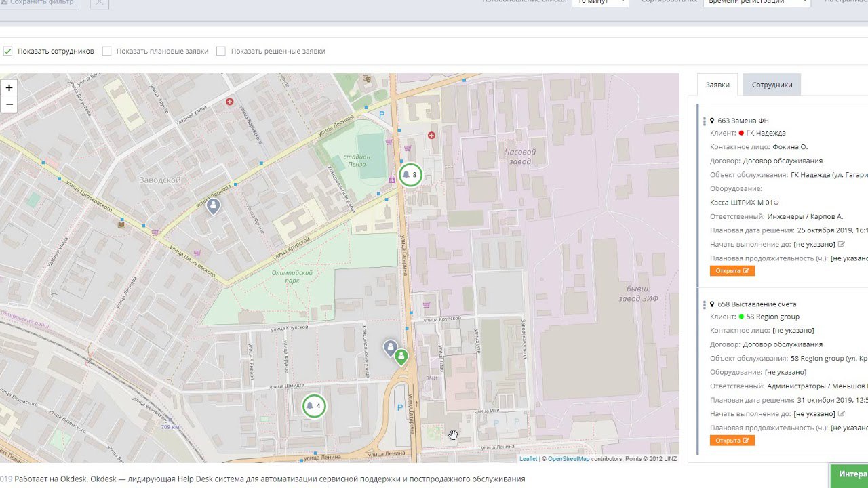Enable Показать решенные заявки checkbox

221,51
